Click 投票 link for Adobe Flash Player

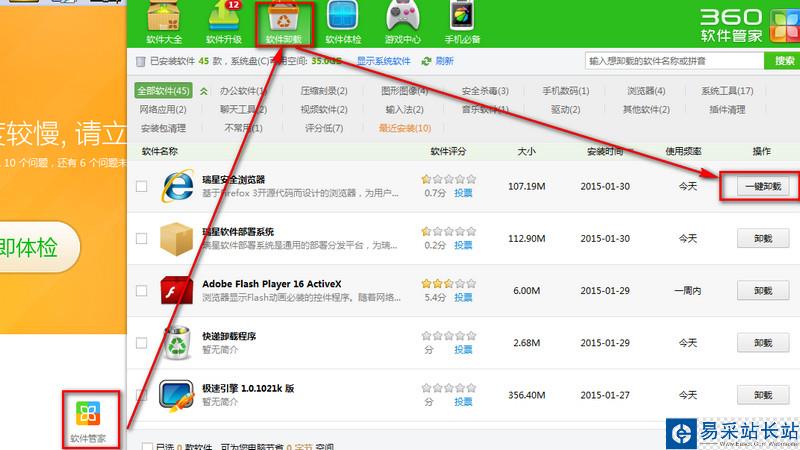463,297
